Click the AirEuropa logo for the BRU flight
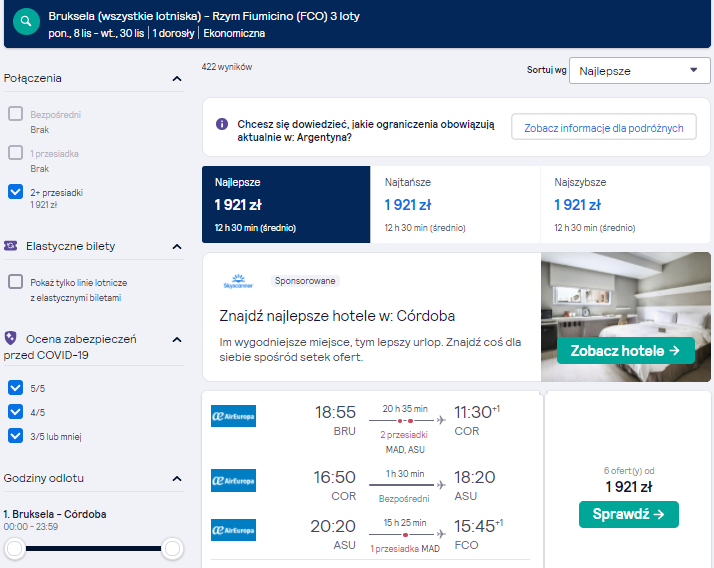Image resolution: width=714 pixels, height=568 pixels. tap(233, 416)
